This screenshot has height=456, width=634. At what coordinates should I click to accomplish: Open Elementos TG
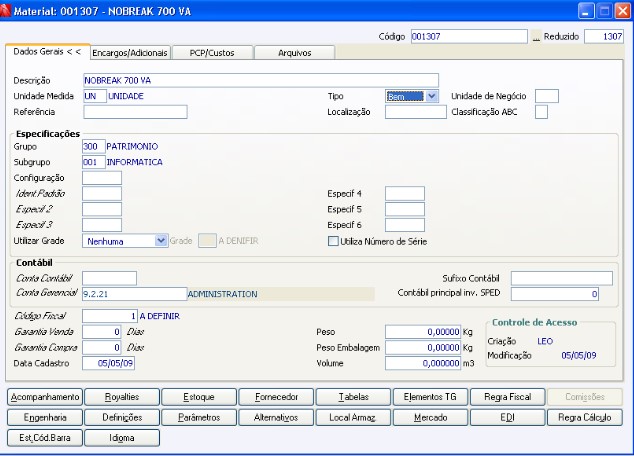430,397
